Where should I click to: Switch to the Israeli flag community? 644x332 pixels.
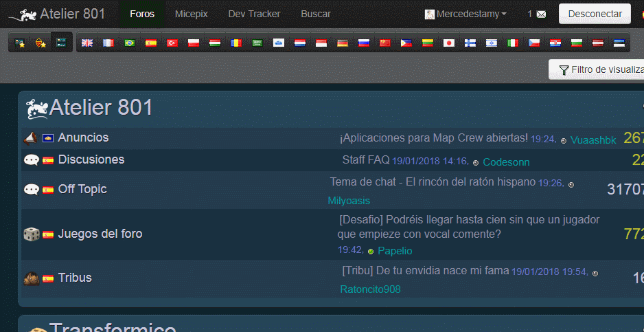(x=492, y=43)
